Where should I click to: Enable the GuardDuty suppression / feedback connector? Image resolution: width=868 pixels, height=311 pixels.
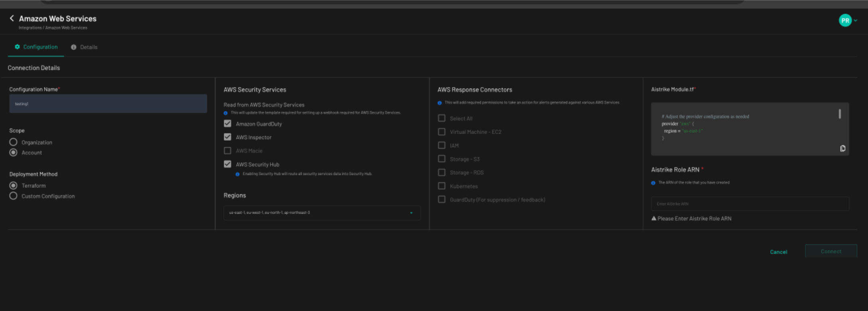(x=442, y=200)
